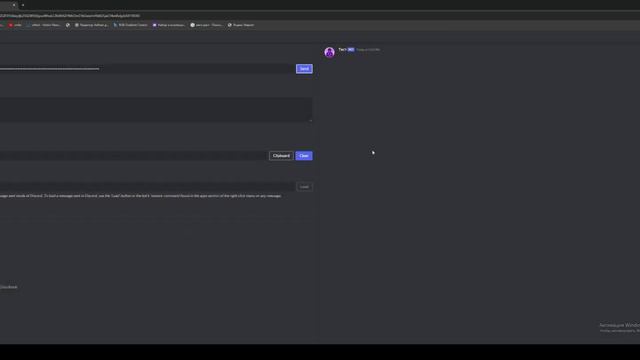Click the BOT badge next to Tech
This screenshot has height=360, width=640.
(x=351, y=50)
